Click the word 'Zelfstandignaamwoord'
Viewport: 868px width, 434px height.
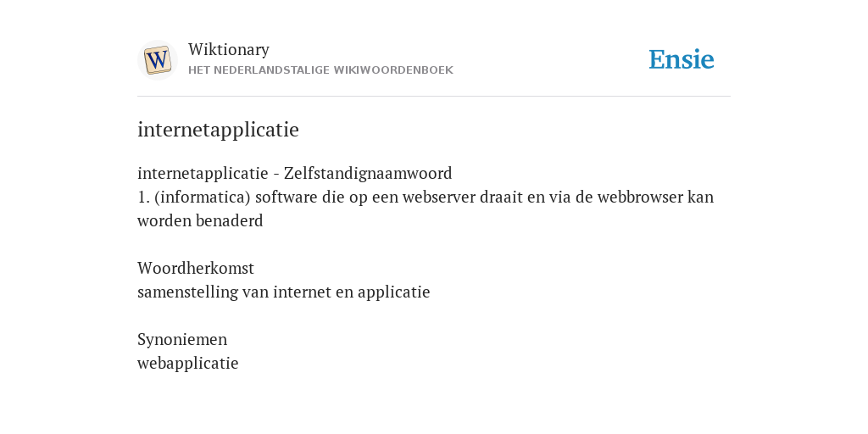pos(368,173)
